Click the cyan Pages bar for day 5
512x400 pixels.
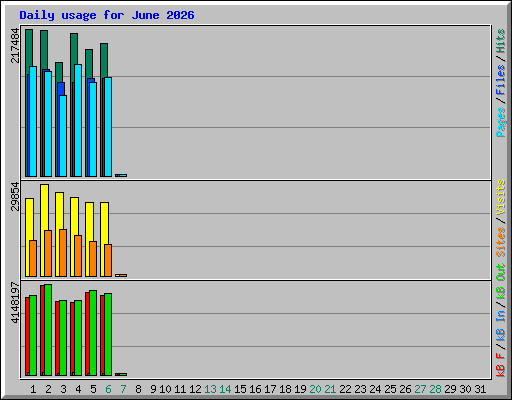(x=93, y=129)
